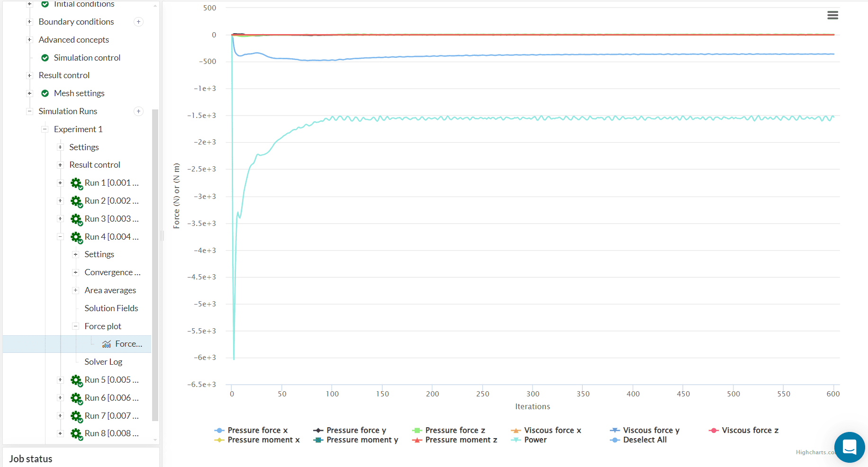
Task: Add a new simulation run plus icon
Action: [138, 111]
